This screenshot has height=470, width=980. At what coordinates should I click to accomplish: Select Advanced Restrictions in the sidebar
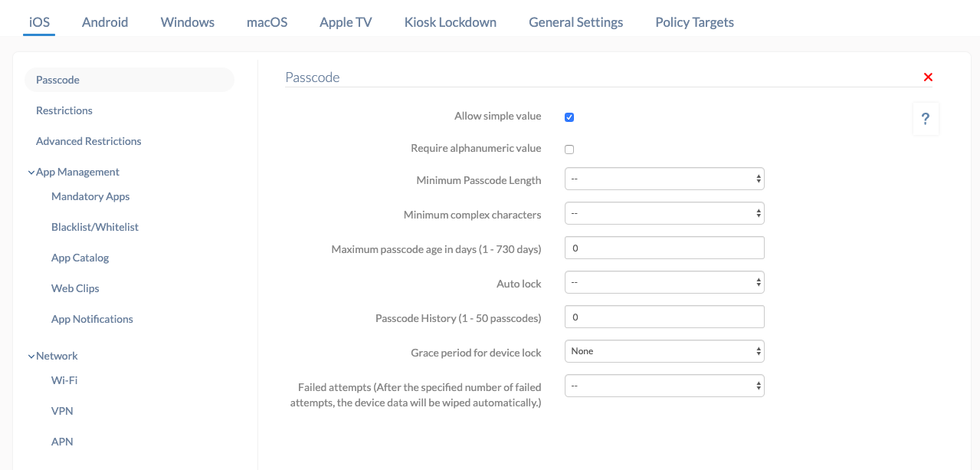point(89,141)
